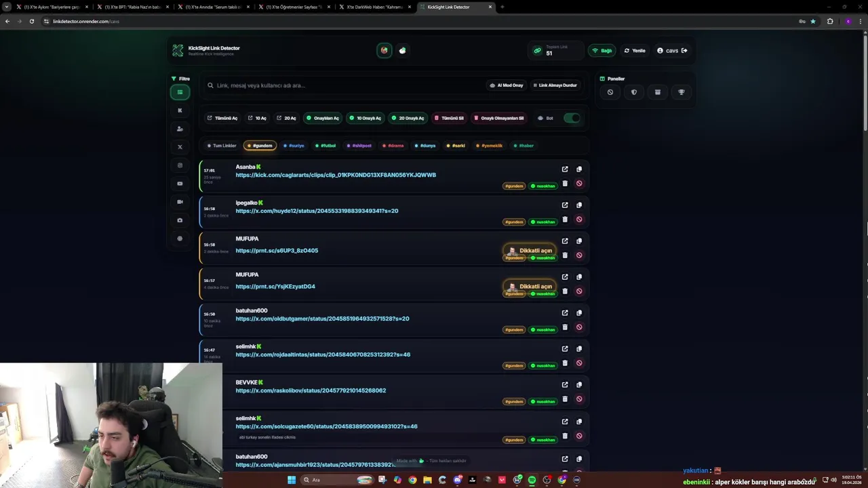
Task: Toggle the Bağlı connection status button
Action: [602, 50]
